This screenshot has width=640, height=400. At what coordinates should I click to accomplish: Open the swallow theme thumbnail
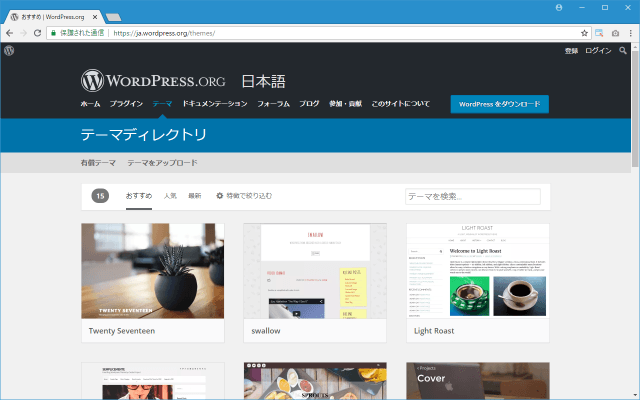[x=315, y=271]
